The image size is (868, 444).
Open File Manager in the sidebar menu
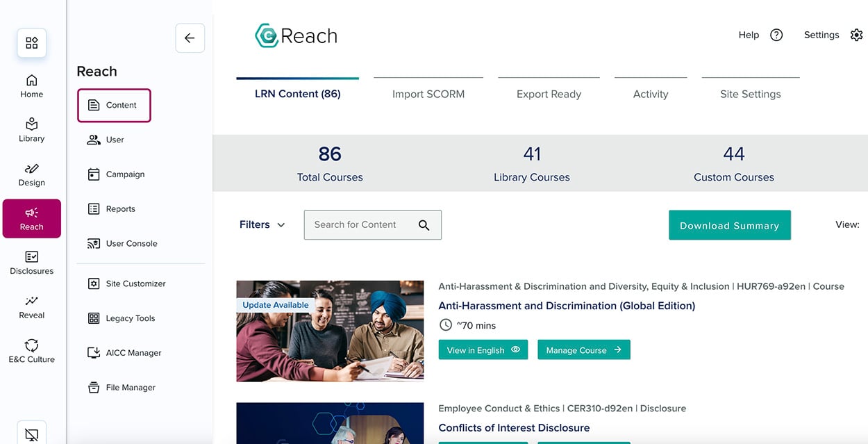coord(131,387)
